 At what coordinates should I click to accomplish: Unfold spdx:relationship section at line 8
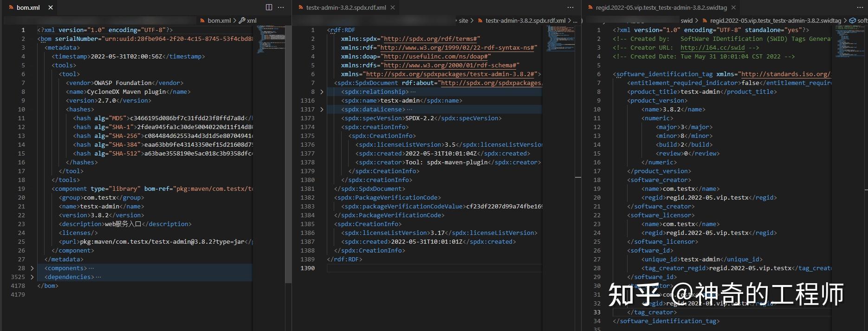(x=322, y=92)
